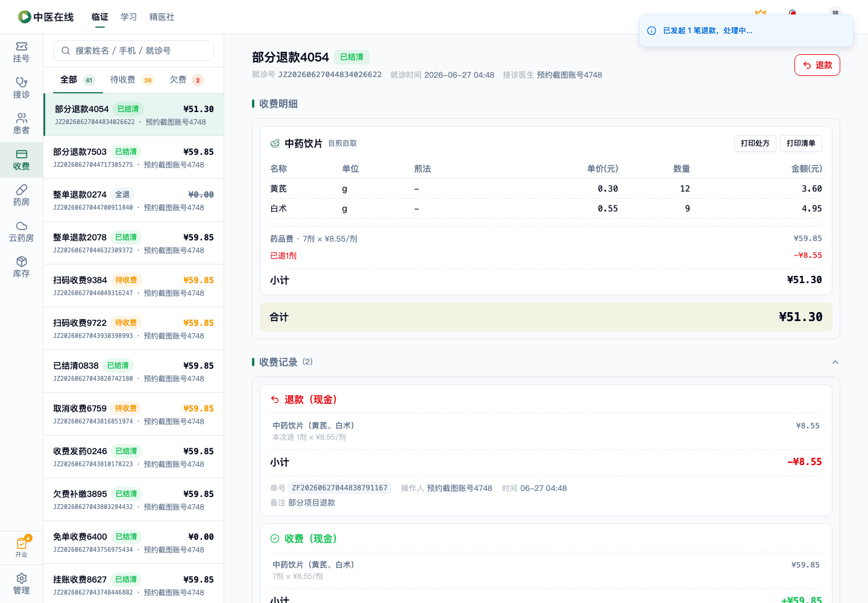Click the search magnifier icon
Screen dimensions: 868x603
pos(66,51)
